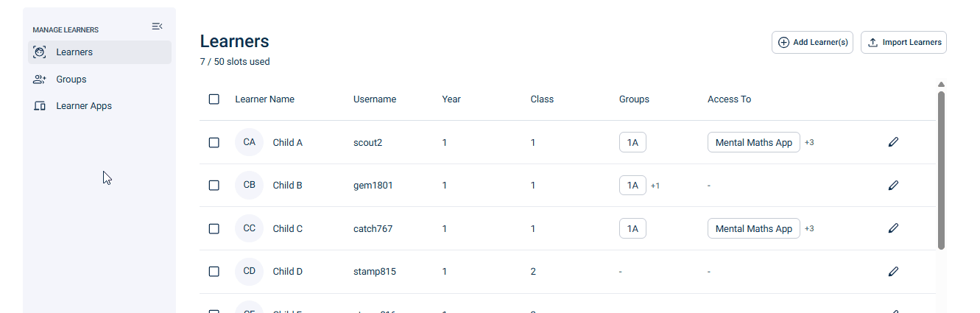Expand +1 more groups for Child B
The height and width of the screenshot is (313, 980).
tap(655, 186)
